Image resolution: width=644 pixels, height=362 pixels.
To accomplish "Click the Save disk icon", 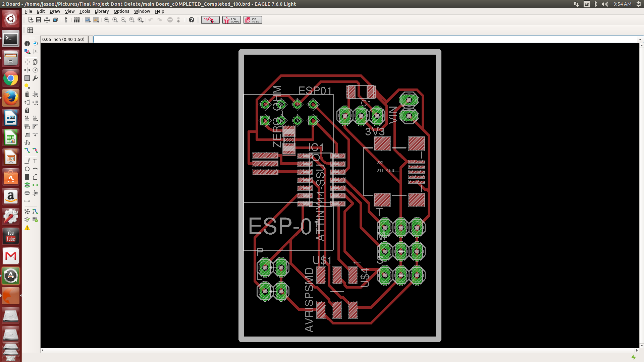I will 39,20.
